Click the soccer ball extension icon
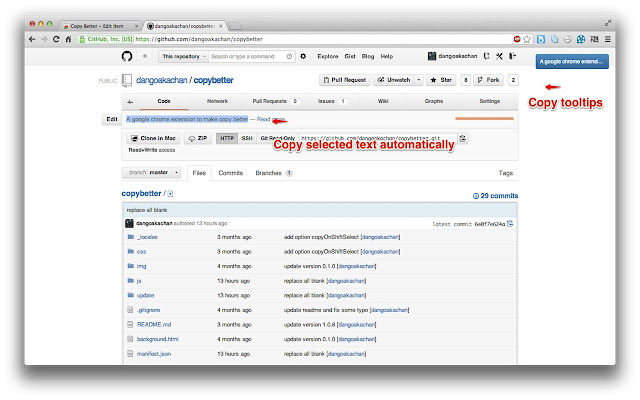The height and width of the screenshot is (400, 640). coord(581,39)
